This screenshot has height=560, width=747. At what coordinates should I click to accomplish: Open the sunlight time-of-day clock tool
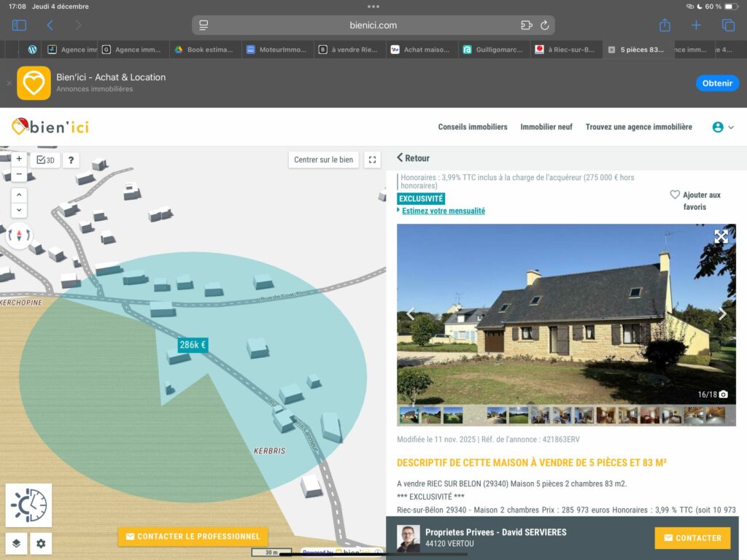28,505
